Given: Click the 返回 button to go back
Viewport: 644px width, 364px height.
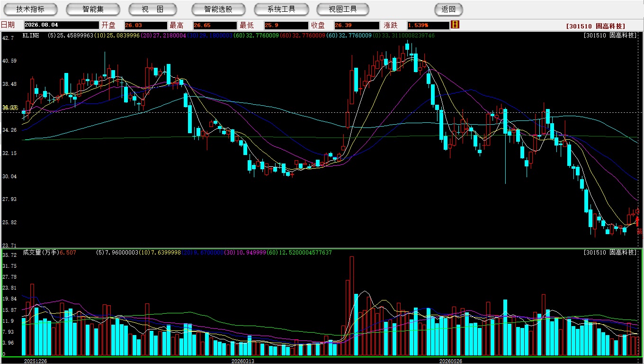Looking at the screenshot, I should click(x=448, y=9).
